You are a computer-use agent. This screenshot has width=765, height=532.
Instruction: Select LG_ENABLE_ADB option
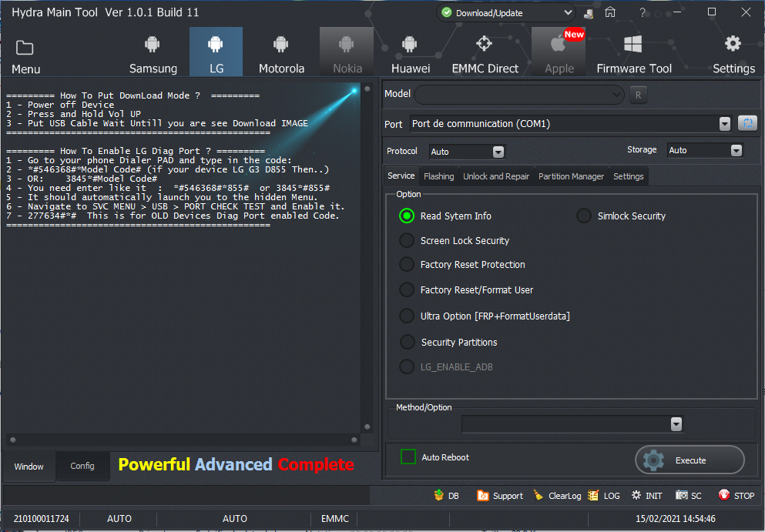click(407, 366)
